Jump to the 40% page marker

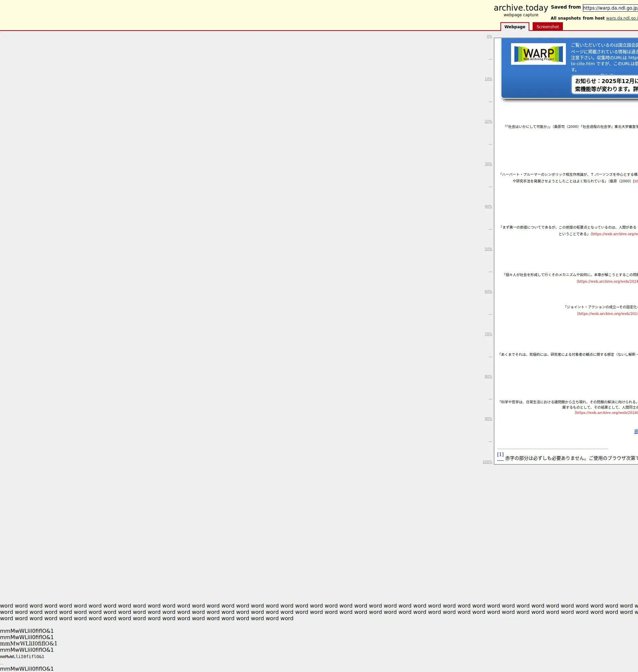tap(488, 206)
